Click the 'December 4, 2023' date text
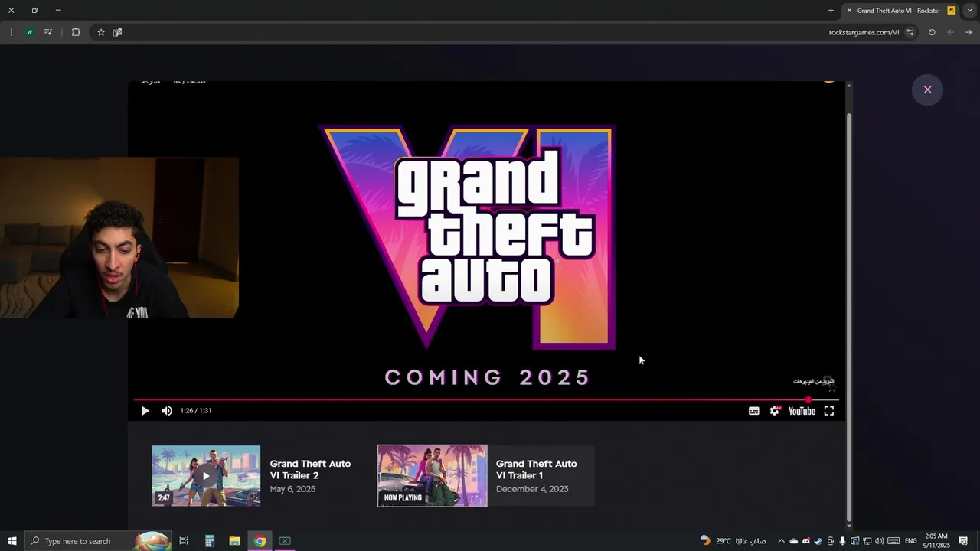This screenshot has height=551, width=980. tap(532, 489)
